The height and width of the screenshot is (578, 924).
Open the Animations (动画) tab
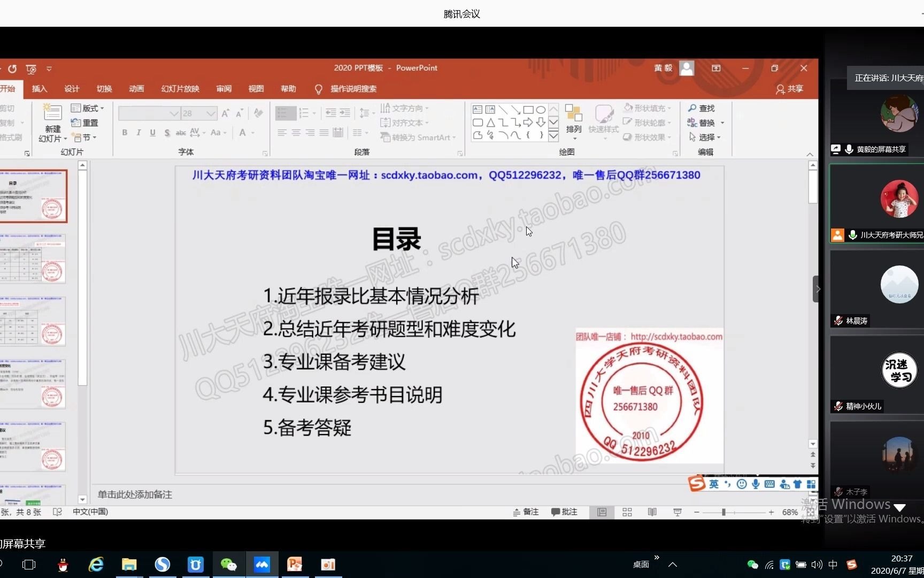pos(136,89)
